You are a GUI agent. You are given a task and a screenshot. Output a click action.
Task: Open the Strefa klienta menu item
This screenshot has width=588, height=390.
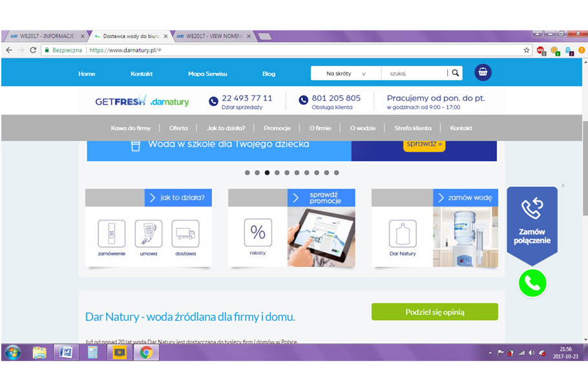pyautogui.click(x=412, y=128)
